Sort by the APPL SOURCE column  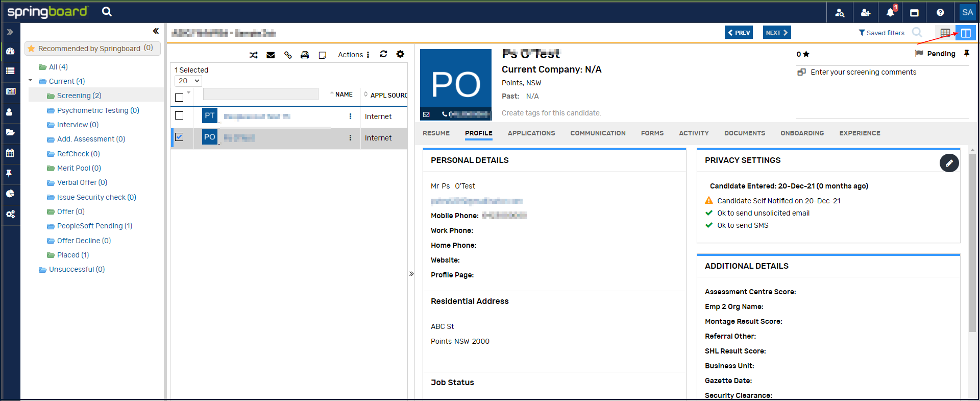coord(388,95)
